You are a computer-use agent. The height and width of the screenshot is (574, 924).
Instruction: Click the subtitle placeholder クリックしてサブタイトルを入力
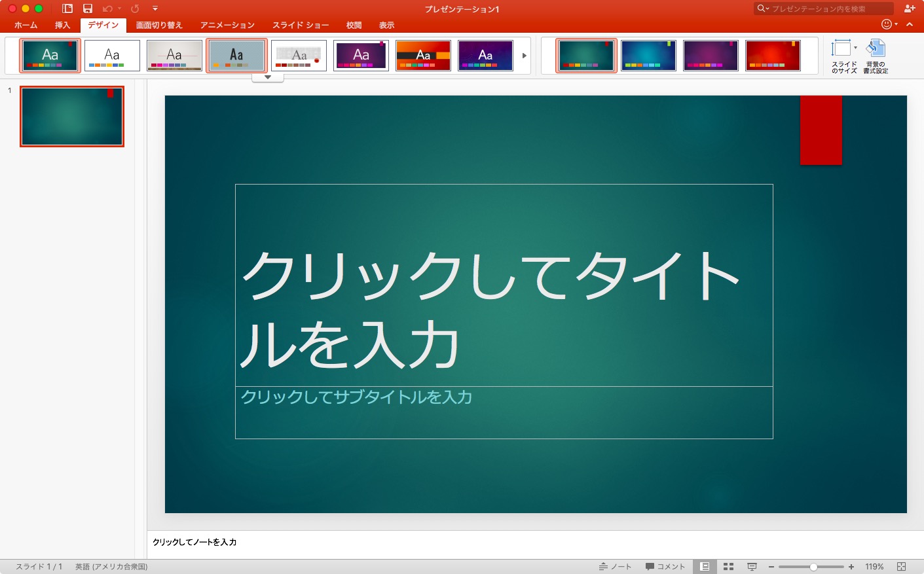(356, 397)
